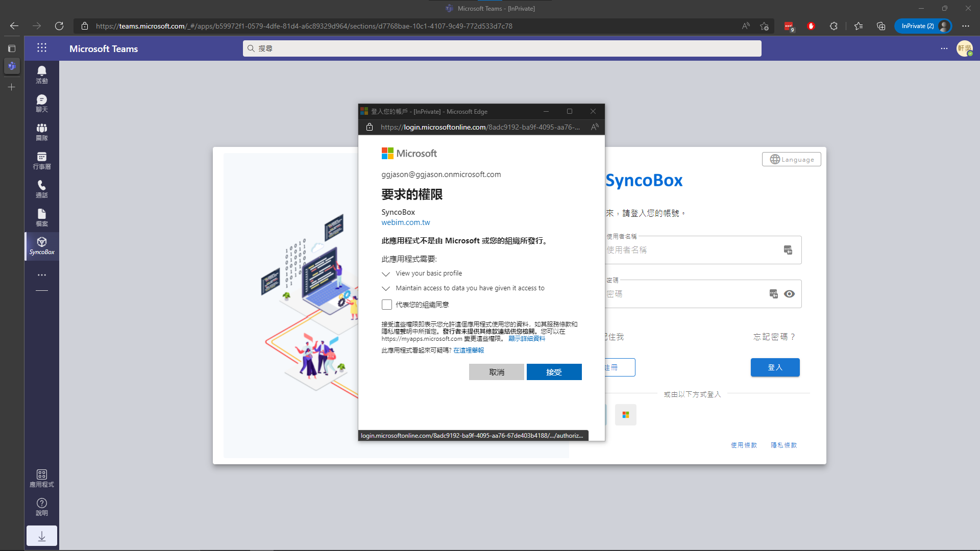The image size is (980, 551).
Task: Open the Teams group icon
Action: [42, 132]
